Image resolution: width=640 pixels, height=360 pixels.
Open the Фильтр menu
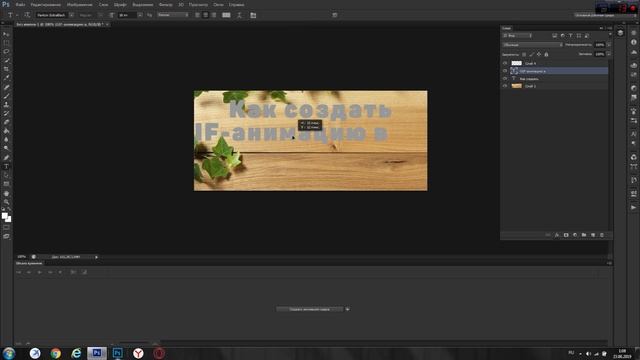[165, 5]
